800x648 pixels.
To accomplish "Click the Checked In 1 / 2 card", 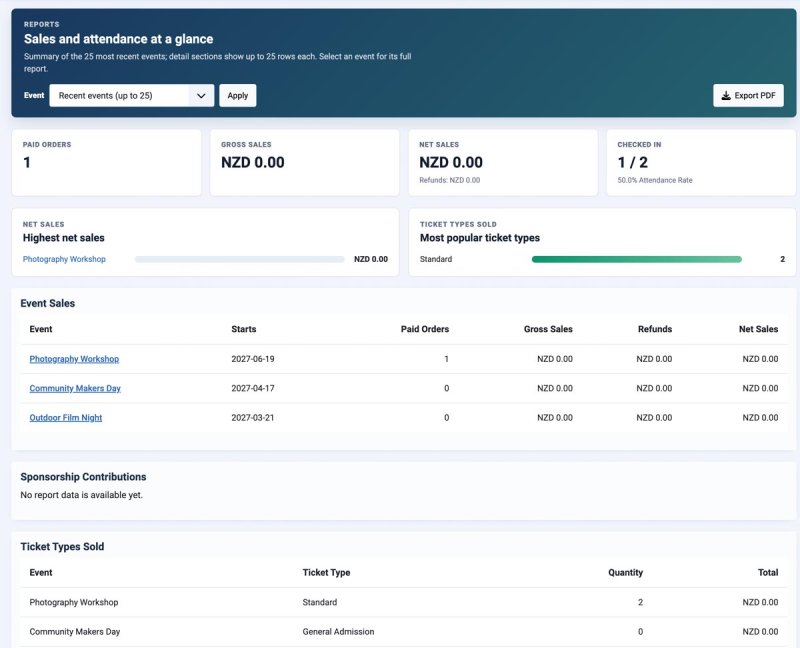I will click(701, 162).
